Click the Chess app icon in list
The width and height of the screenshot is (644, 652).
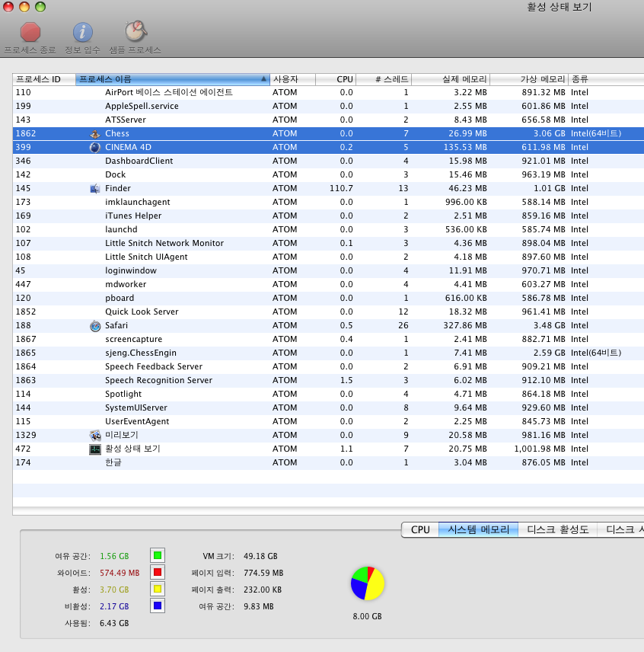click(95, 133)
